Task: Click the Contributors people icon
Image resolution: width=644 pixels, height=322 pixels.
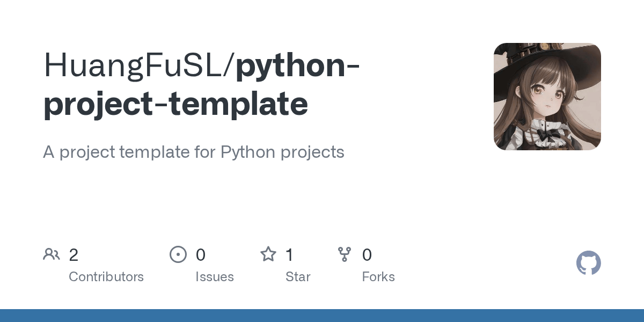Action: click(x=52, y=254)
